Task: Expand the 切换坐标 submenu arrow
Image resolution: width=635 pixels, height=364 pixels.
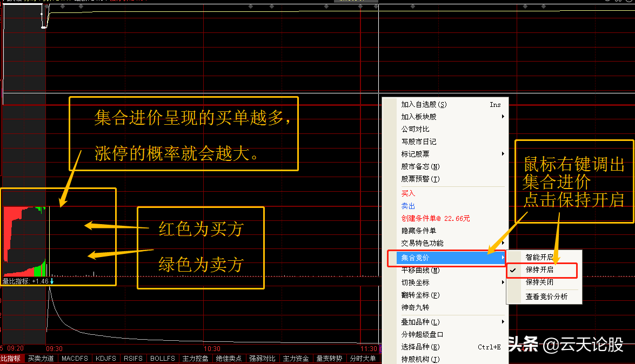Action: [x=503, y=282]
